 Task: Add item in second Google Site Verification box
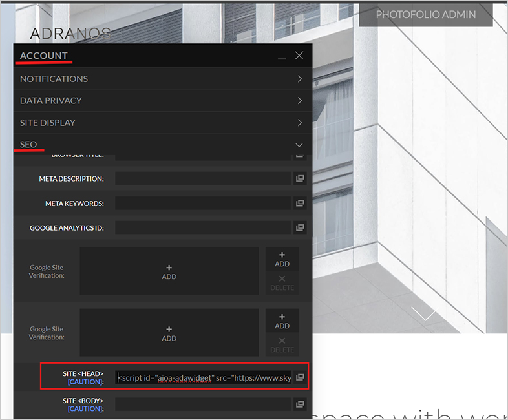click(169, 333)
